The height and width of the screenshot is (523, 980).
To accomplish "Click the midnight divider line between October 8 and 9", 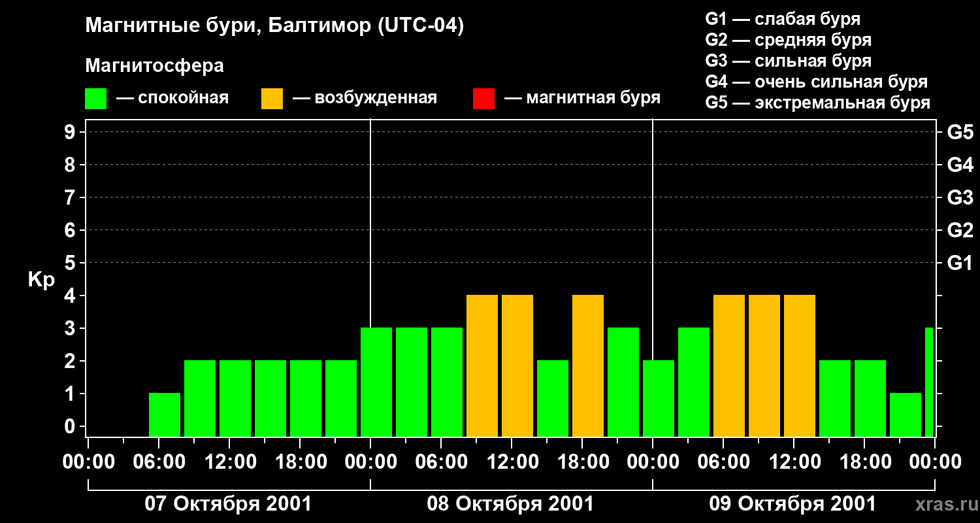I will [x=653, y=278].
